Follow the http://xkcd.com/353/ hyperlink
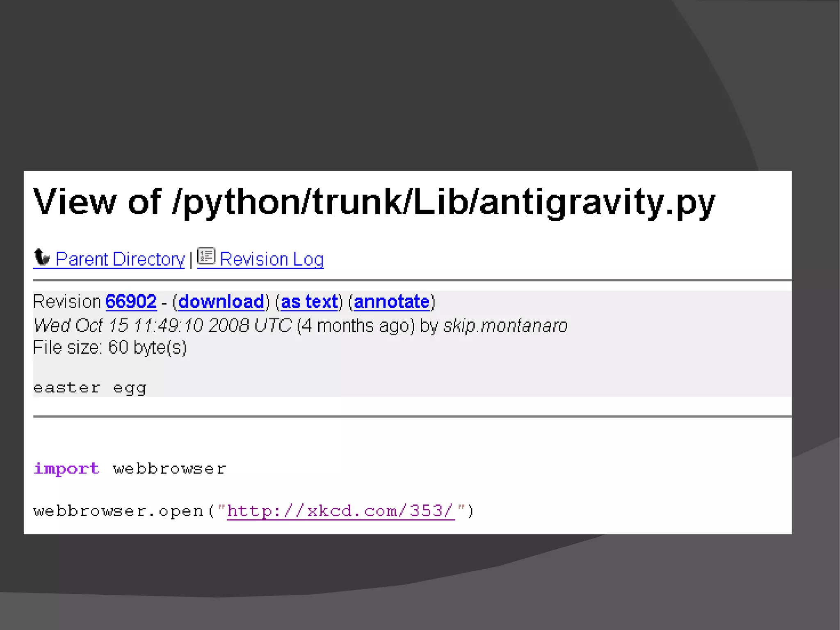The width and height of the screenshot is (840, 630). (340, 511)
